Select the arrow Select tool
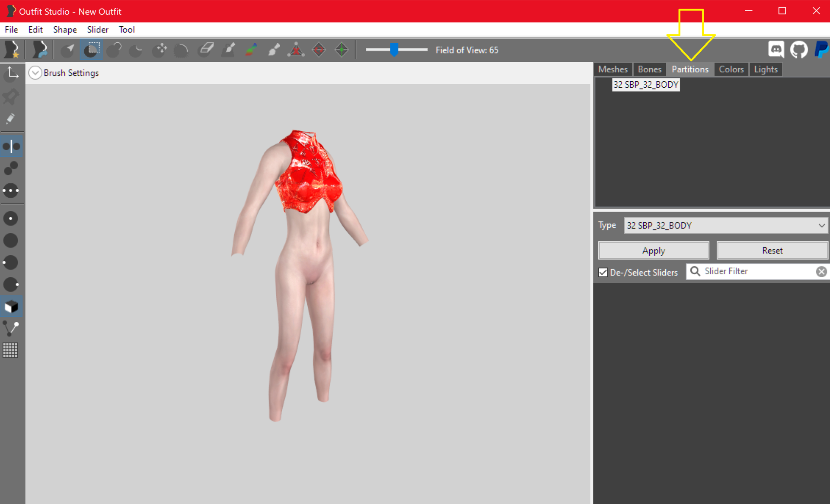The height and width of the screenshot is (504, 830). tap(68, 50)
